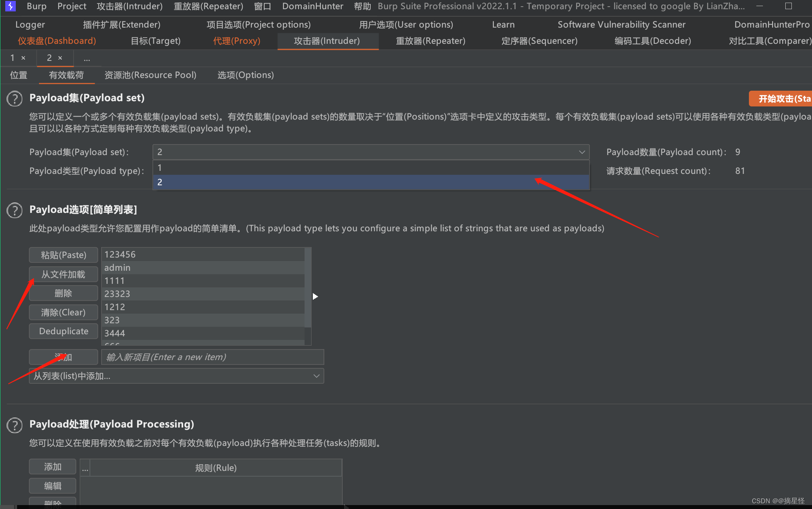This screenshot has height=509, width=812.
Task: Open the DomainHunterPro tab
Action: (772, 25)
